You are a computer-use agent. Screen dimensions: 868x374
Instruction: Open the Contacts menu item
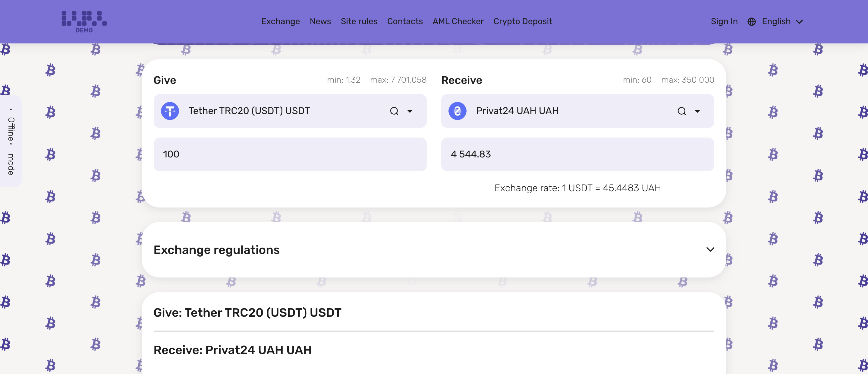405,21
